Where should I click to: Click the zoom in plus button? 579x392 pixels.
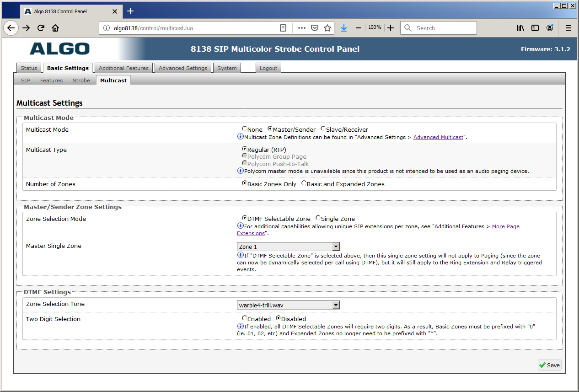[x=391, y=28]
